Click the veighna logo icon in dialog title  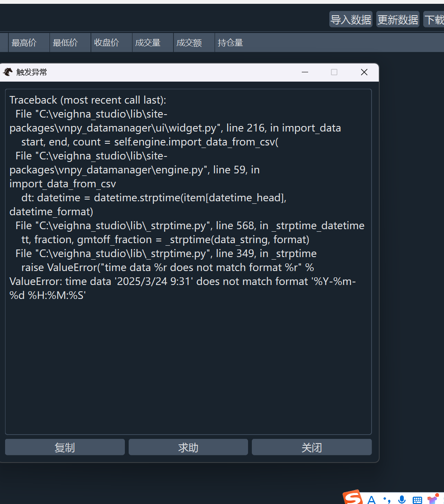[x=8, y=72]
